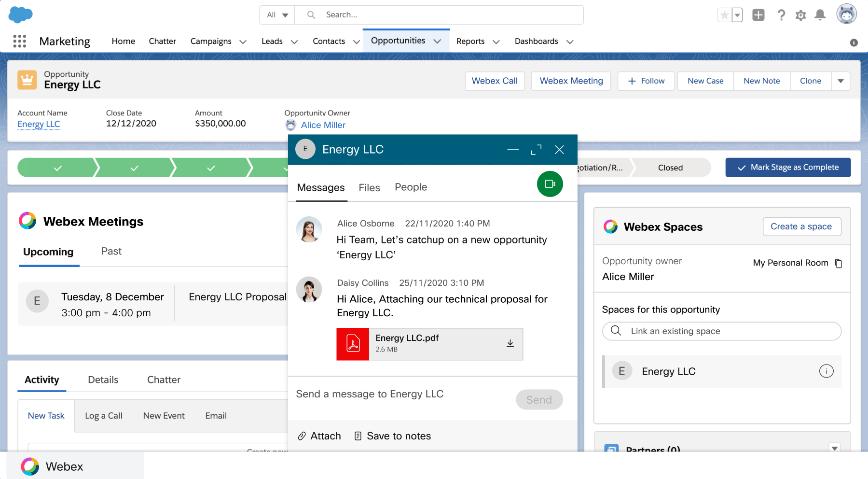
Task: Select the Log a Call tab
Action: pyautogui.click(x=104, y=416)
